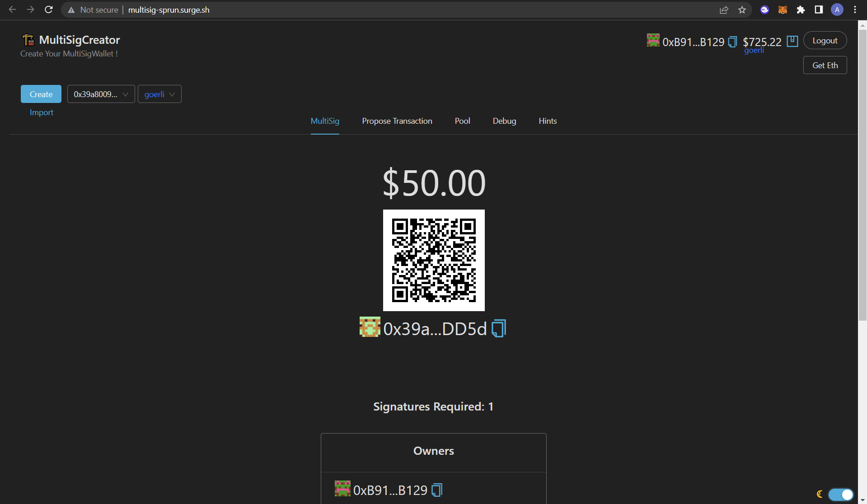The image size is (867, 504).
Task: Open the Debug tab
Action: (504, 121)
